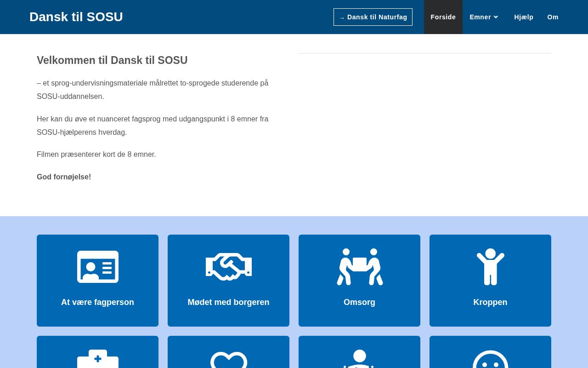
Task: Click the person-at-desk icon card
Action: (x=359, y=352)
